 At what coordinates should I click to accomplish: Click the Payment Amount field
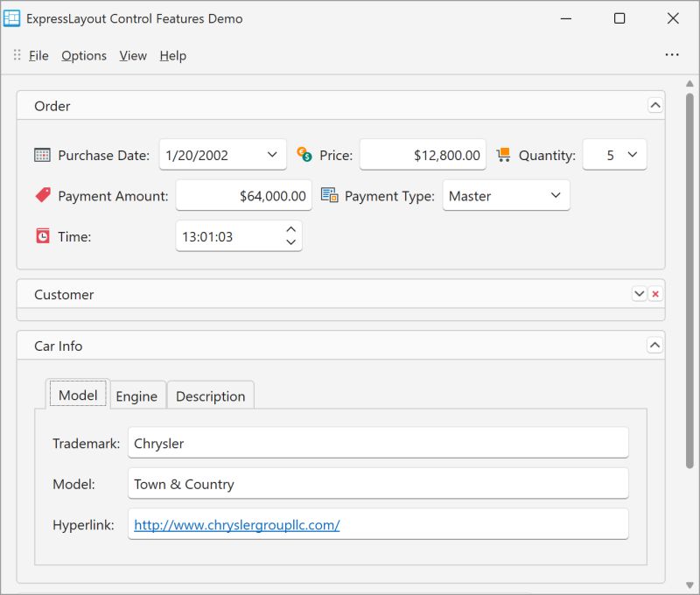[x=244, y=195]
